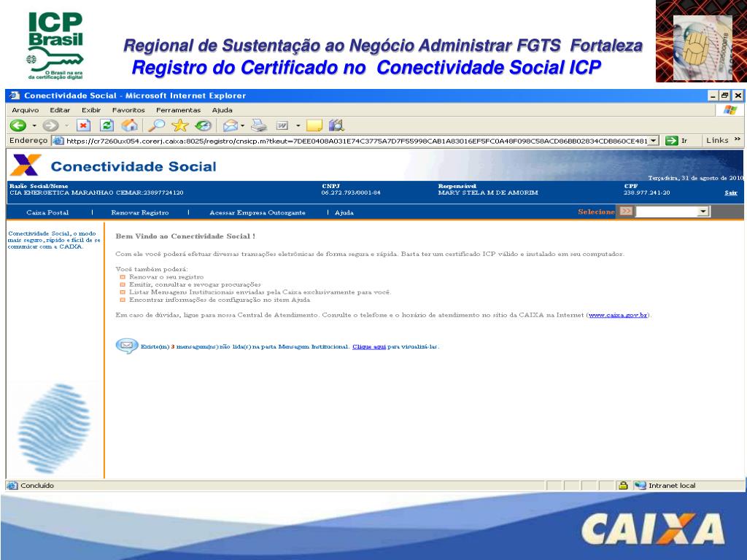Click the unread messages envelope icon
Image resolution: width=747 pixels, height=560 pixels.
pyautogui.click(x=127, y=346)
